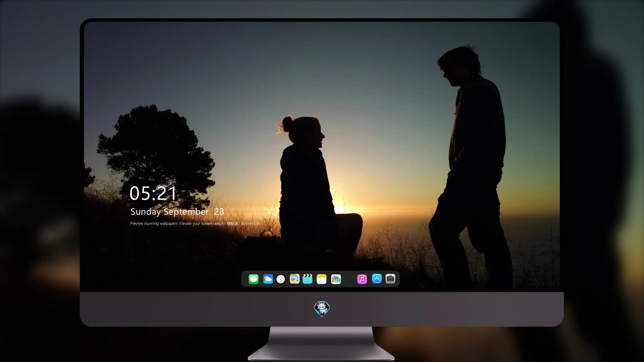Click the 05:21 clock display
644x362 pixels.
[153, 193]
